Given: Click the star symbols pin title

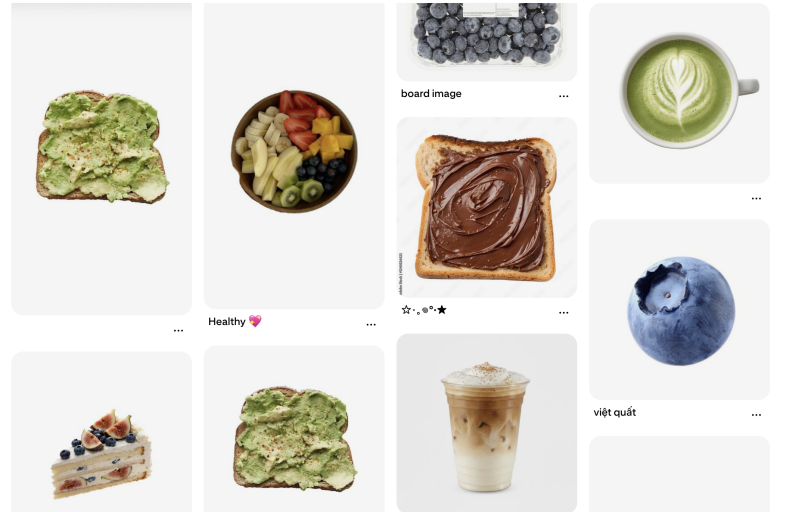Looking at the screenshot, I should (x=424, y=310).
